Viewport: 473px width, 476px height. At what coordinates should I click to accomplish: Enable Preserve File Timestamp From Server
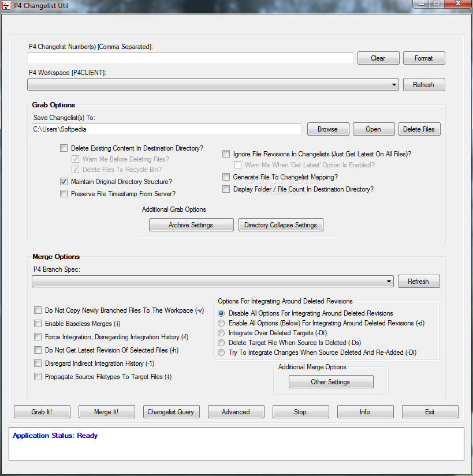64,194
